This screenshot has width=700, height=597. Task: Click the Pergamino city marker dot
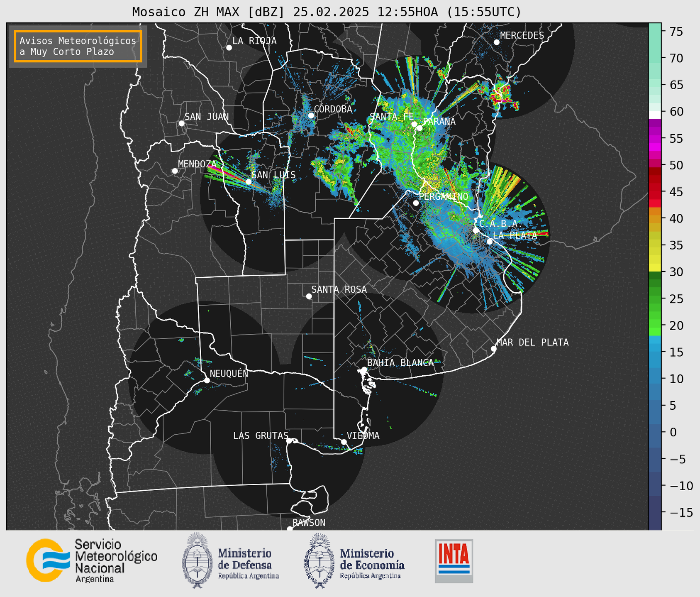[x=416, y=203]
